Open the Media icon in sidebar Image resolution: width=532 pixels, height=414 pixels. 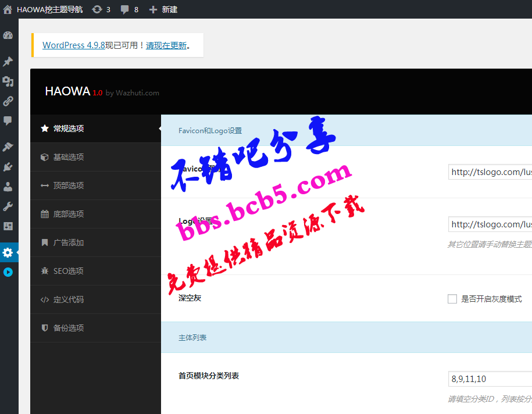click(x=8, y=81)
